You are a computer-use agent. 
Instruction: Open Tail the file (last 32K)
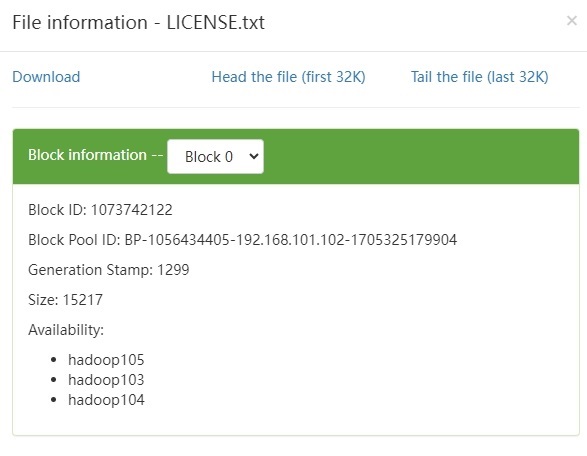point(480,77)
